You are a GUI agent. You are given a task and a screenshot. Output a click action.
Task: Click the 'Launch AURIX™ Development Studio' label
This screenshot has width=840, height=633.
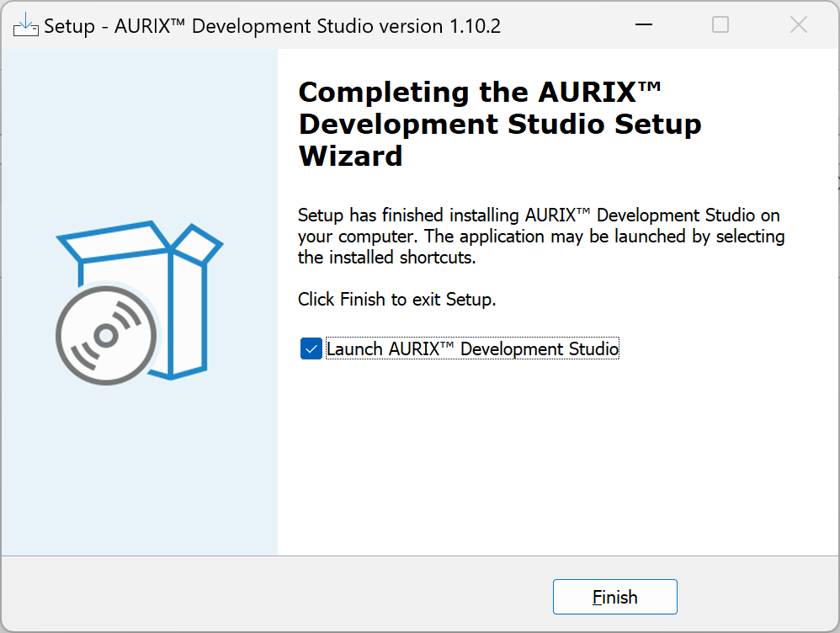472,348
